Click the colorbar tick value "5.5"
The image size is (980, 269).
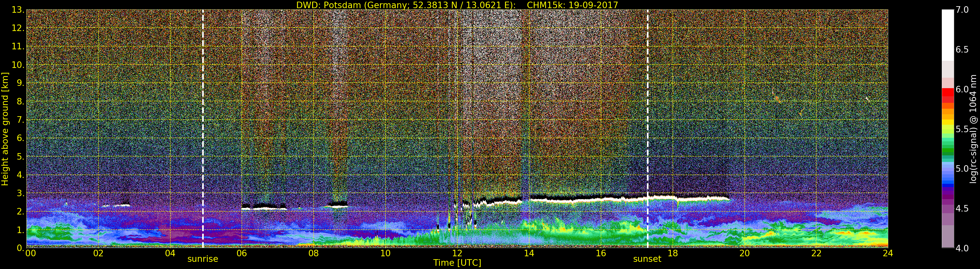(962, 129)
